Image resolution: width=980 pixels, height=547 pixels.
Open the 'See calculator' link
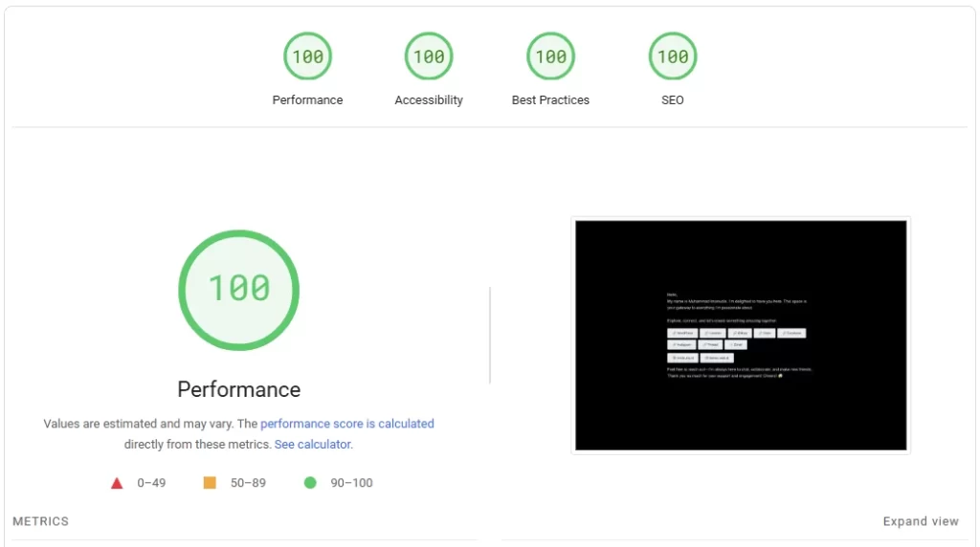[312, 445]
